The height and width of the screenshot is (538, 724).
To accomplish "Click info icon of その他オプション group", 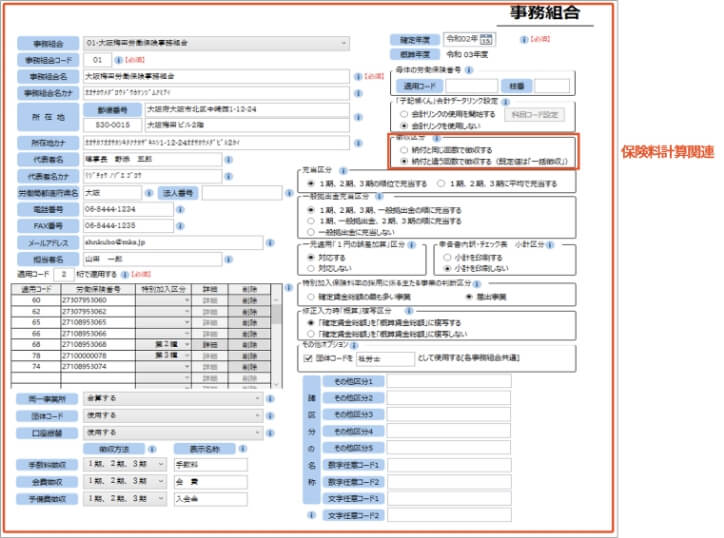I will pyautogui.click(x=354, y=345).
